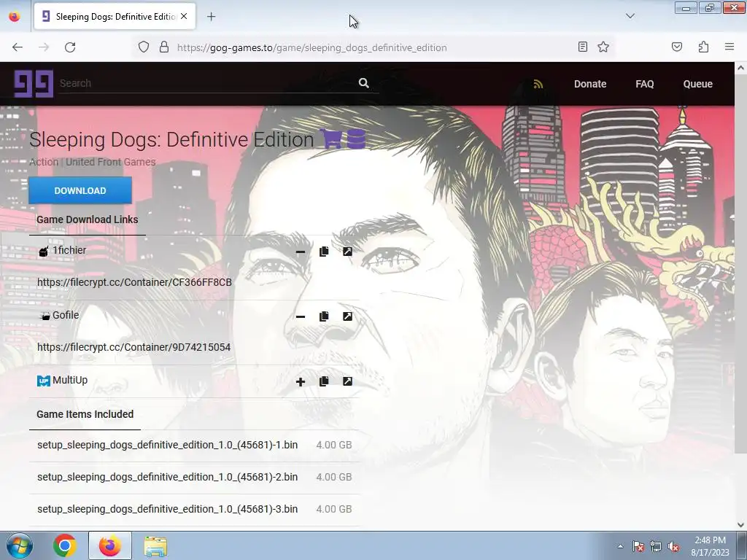The width and height of the screenshot is (747, 560).
Task: Expand the MultiUp link section
Action: click(x=300, y=381)
